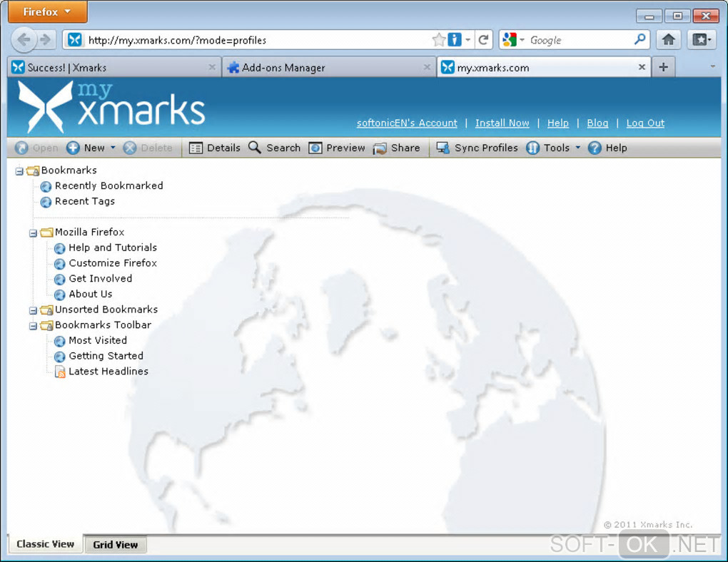The height and width of the screenshot is (562, 728).
Task: Open the list all tabs dropdown
Action: (713, 67)
